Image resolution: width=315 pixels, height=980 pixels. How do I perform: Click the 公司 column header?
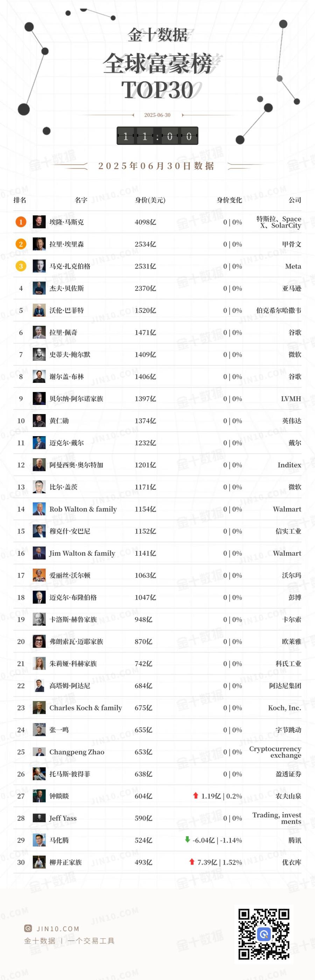pos(295,200)
